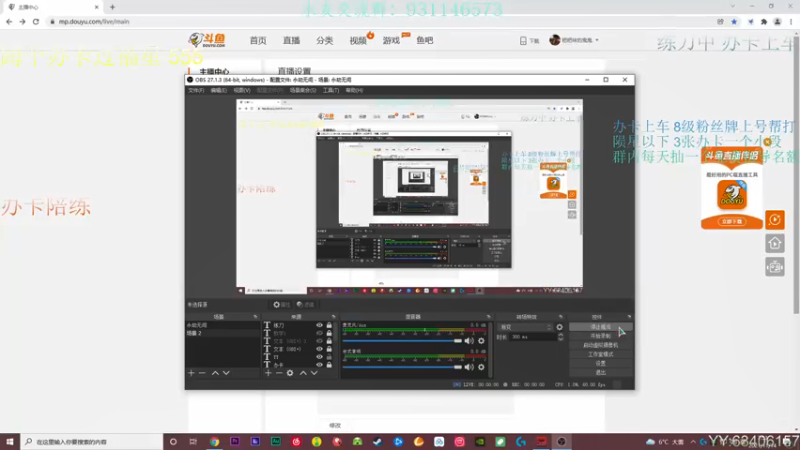The height and width of the screenshot is (450, 800).
Task: Mute the Mic/Aux channel speaker icon
Action: point(469,341)
